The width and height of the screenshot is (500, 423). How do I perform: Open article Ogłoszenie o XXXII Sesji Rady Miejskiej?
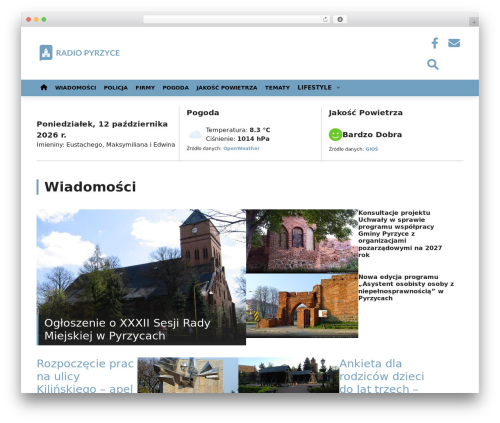(127, 329)
